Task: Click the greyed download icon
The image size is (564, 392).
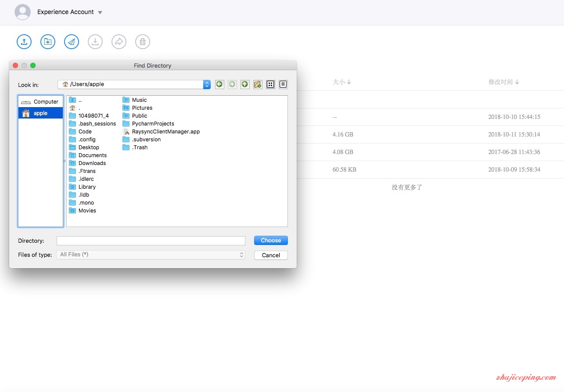Action: (95, 42)
